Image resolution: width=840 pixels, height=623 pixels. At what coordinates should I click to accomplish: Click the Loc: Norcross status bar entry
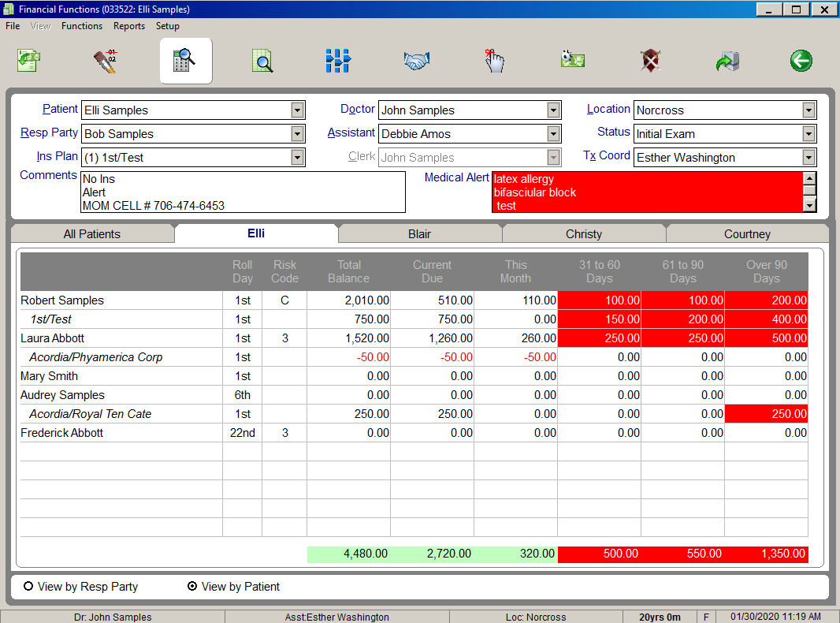click(536, 617)
